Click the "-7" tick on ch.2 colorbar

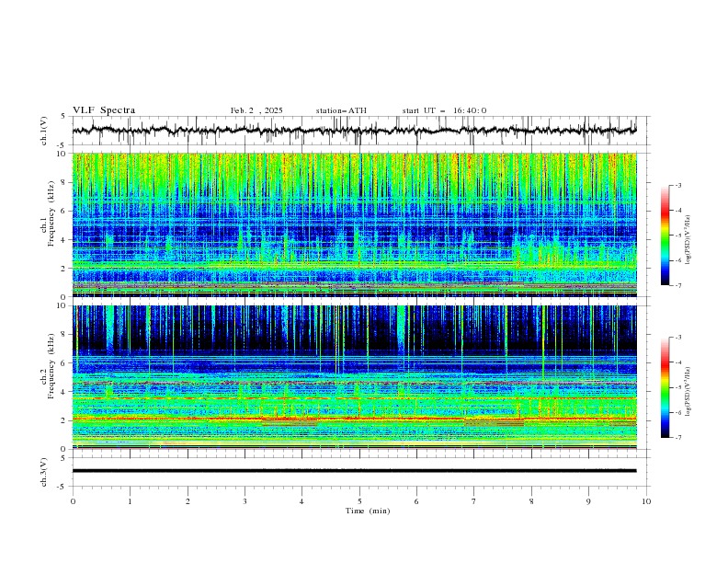click(x=678, y=437)
